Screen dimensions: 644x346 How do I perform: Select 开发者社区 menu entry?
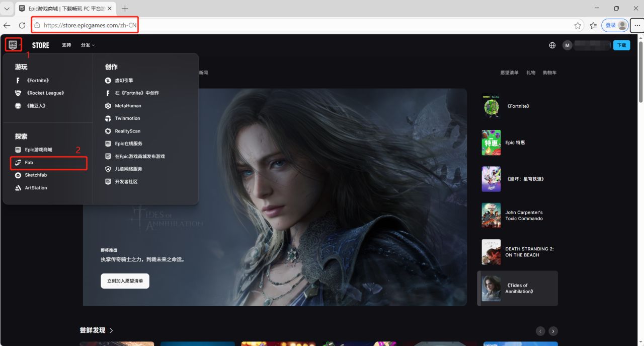point(121,181)
